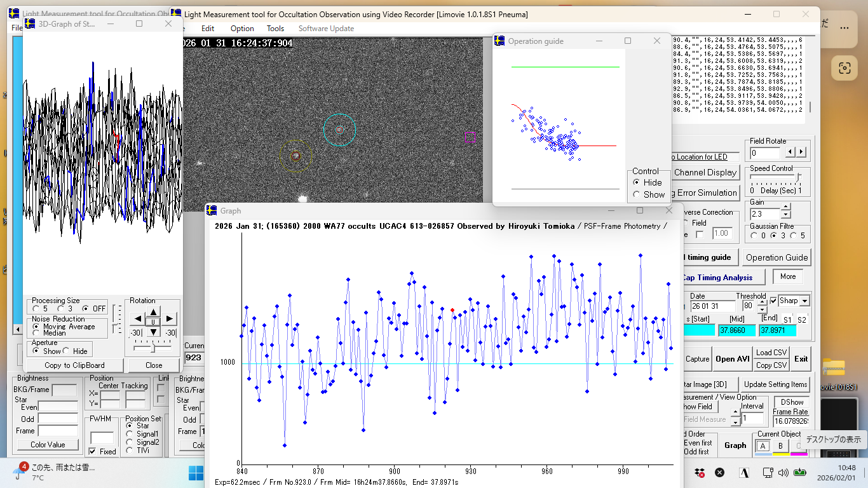The width and height of the screenshot is (868, 488).
Task: Click the Open AVI button
Action: [x=733, y=359]
